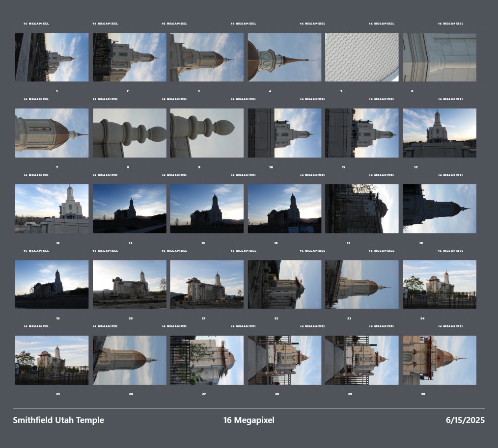
Task: Open photo 21 of temple under construction
Action: (207, 284)
